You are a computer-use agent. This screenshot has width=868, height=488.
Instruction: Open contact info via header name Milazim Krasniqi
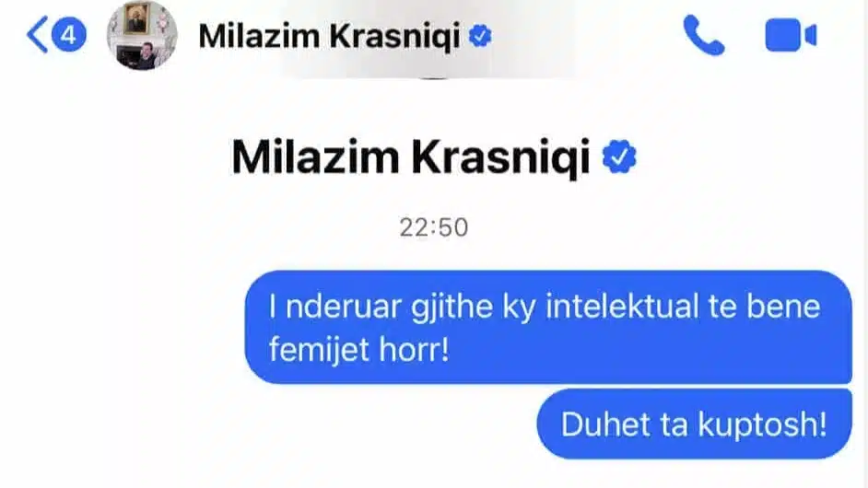[x=329, y=36]
